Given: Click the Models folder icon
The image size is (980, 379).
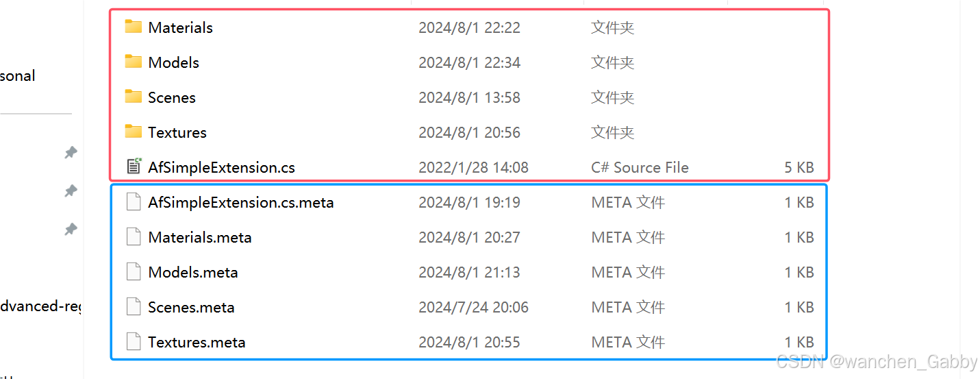Looking at the screenshot, I should click(x=133, y=62).
